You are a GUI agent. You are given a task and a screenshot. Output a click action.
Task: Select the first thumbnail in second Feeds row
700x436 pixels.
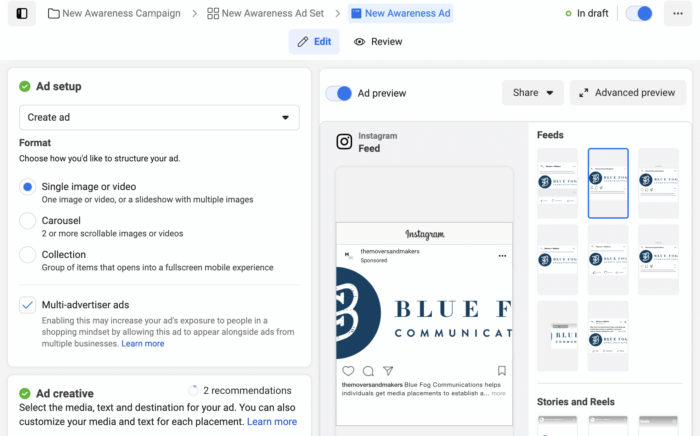click(558, 260)
